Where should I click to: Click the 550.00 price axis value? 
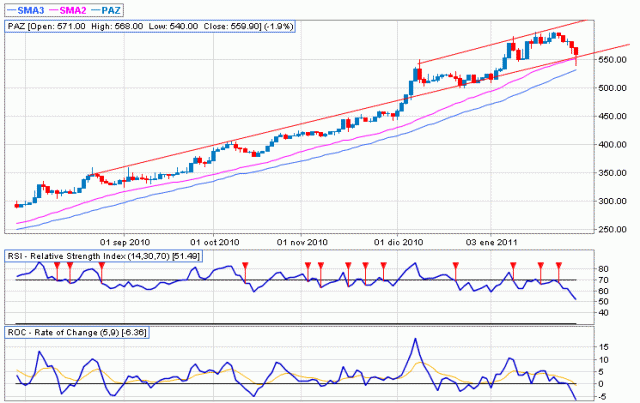614,60
